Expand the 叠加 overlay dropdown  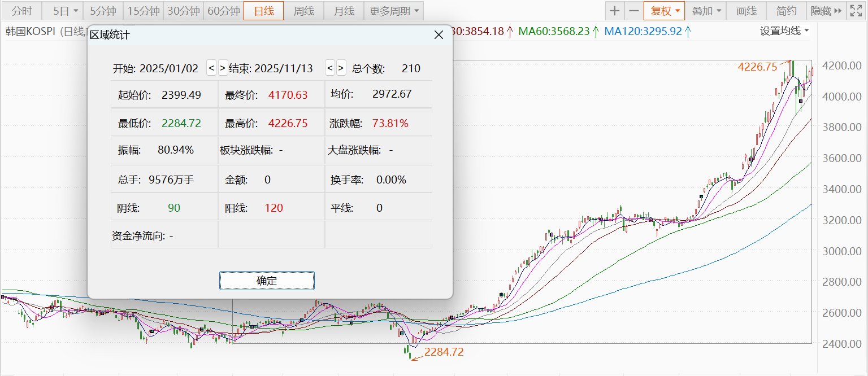[x=706, y=11]
